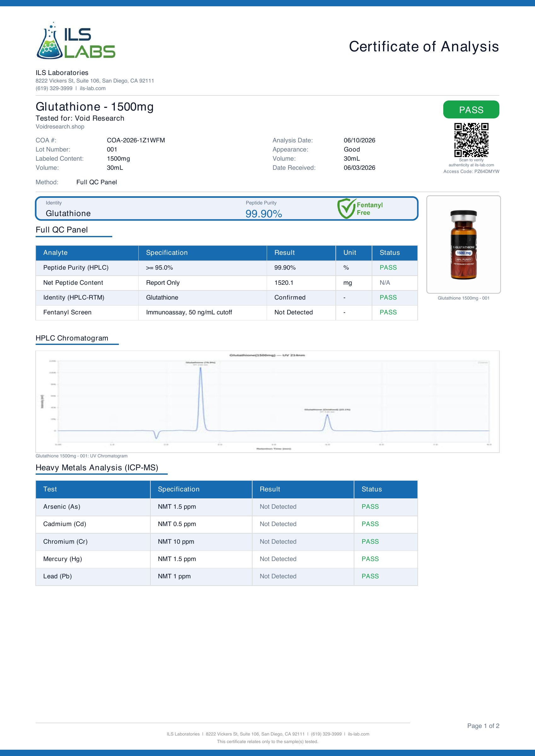
Task: Click the Glutathione - 1500mg product title
Action: pos(95,107)
